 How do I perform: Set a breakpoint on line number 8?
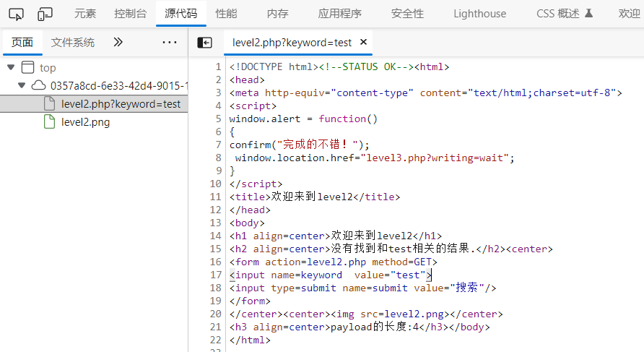pos(218,158)
